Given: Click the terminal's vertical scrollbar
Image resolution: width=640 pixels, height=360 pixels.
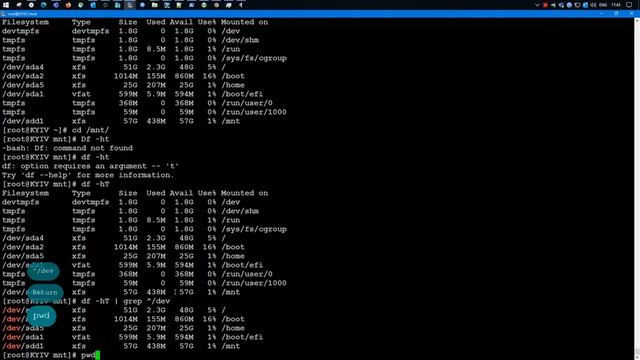Looking at the screenshot, I should pos(637,188).
